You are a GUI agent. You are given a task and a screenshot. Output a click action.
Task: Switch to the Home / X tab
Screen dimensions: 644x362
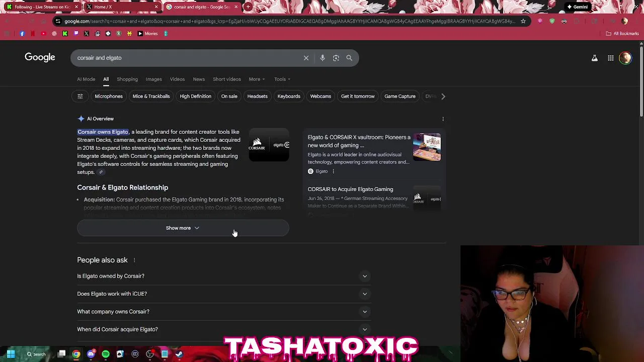121,7
